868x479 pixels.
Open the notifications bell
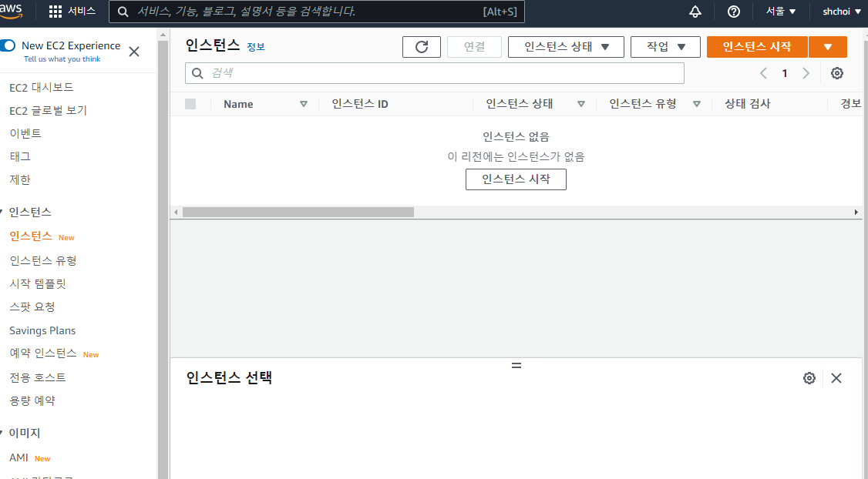point(695,12)
